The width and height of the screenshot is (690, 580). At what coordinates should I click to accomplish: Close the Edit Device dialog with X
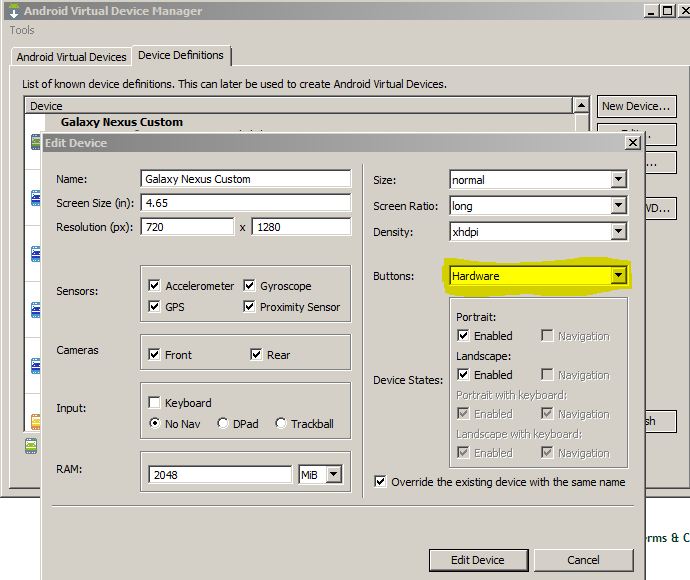632,143
